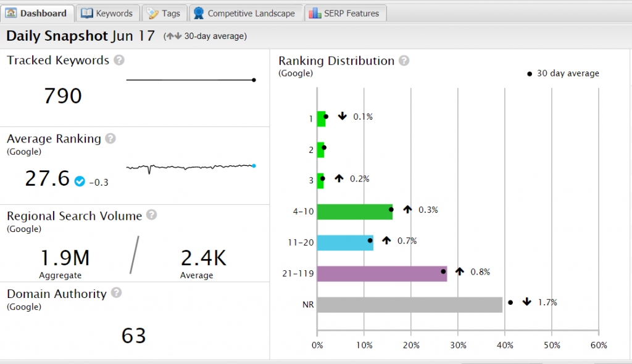Click the Tags label icon
The image size is (632, 364).
coord(153,14)
